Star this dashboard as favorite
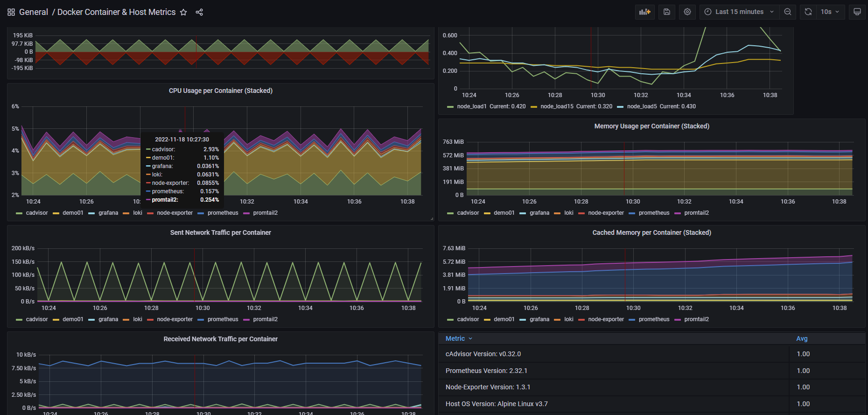The height and width of the screenshot is (415, 868). [183, 12]
